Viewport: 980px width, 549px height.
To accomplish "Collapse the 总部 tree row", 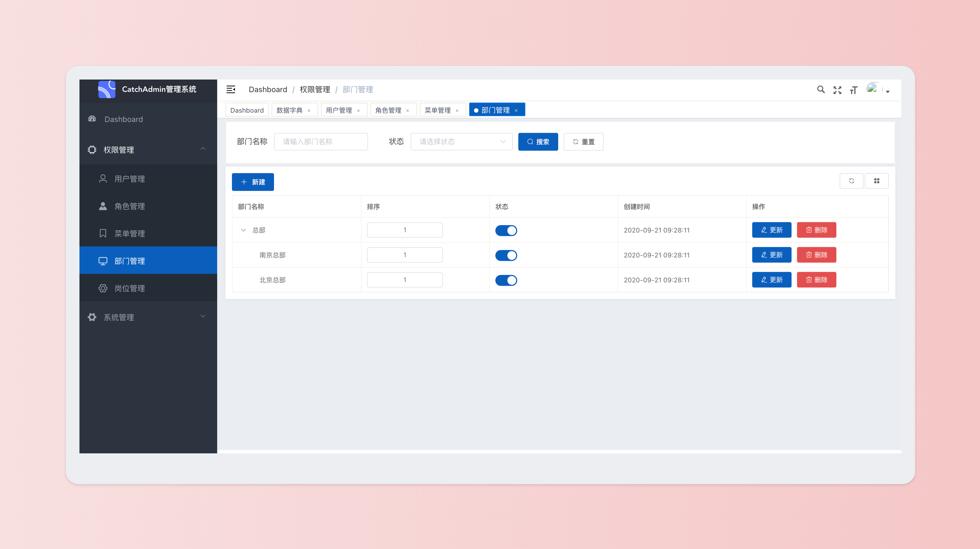I will tap(243, 230).
